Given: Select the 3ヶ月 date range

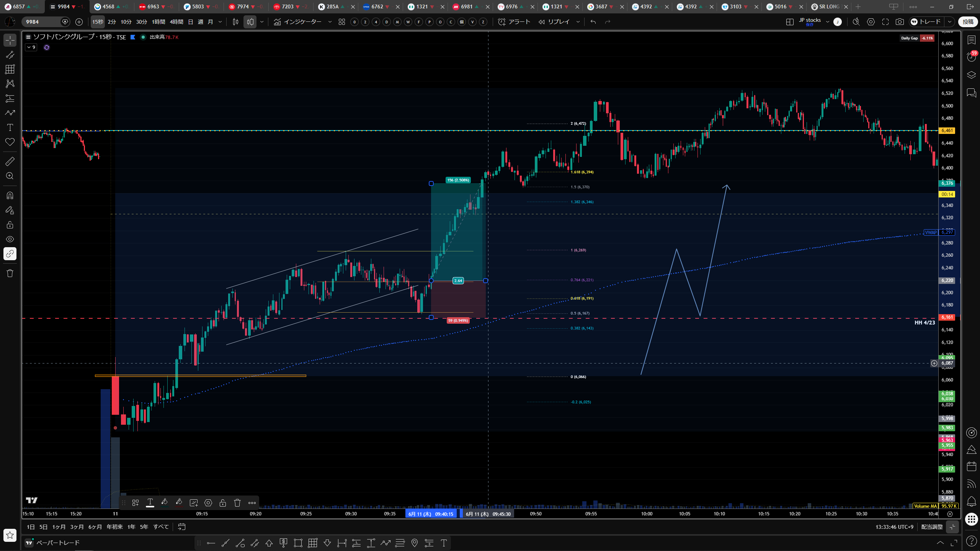Looking at the screenshot, I should 77,527.
